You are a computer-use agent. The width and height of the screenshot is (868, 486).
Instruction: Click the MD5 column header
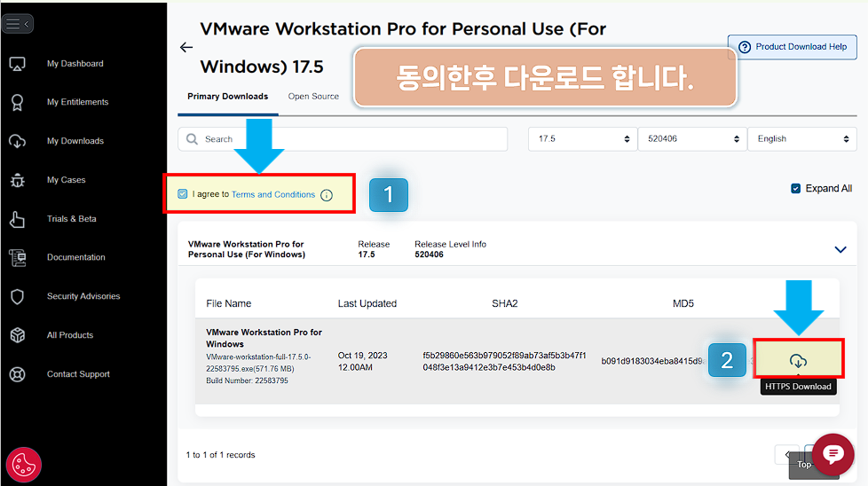[x=683, y=303]
